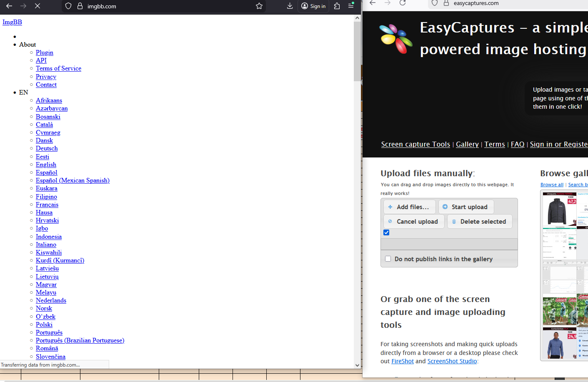Enable Do not publish links in the gallery
The height and width of the screenshot is (382, 588).
pos(388,259)
